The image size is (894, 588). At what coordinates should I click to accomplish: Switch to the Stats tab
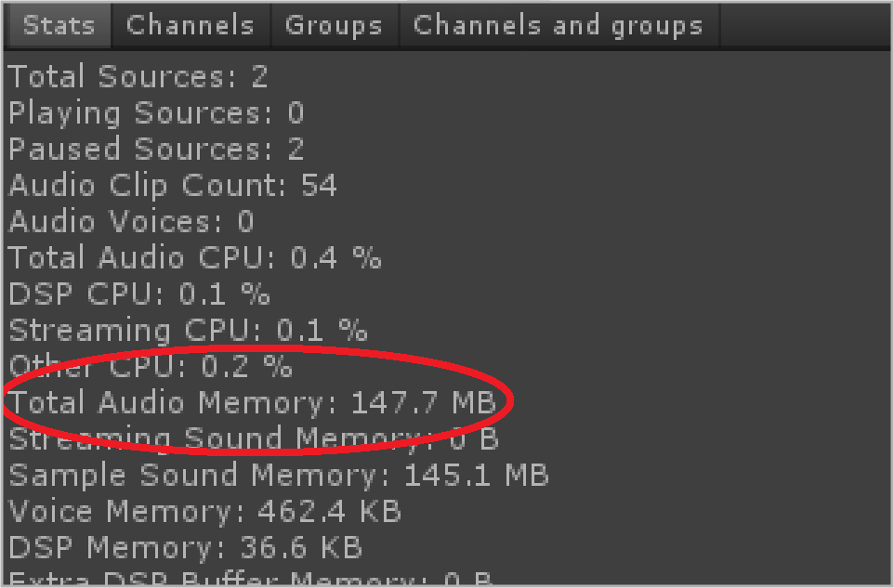point(59,26)
